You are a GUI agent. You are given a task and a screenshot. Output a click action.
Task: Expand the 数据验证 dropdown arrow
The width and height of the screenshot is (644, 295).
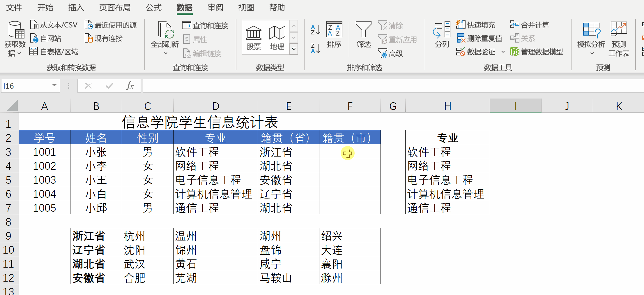503,52
